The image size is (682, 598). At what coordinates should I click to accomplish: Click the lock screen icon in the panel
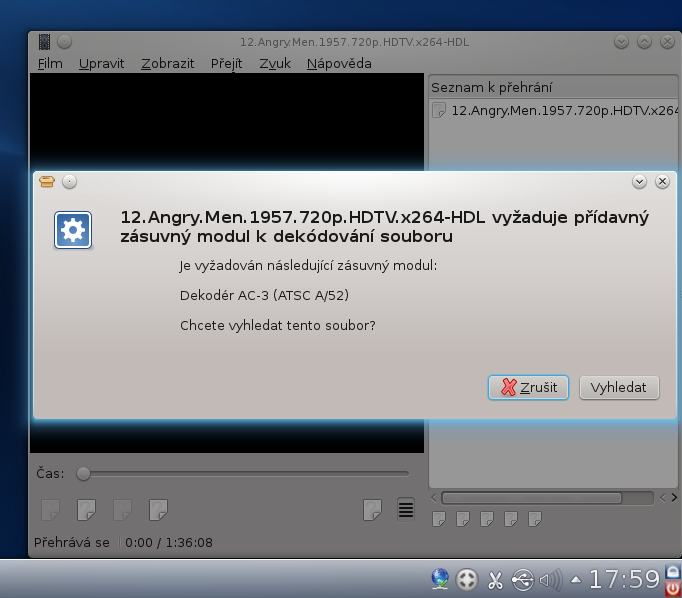[673, 571]
